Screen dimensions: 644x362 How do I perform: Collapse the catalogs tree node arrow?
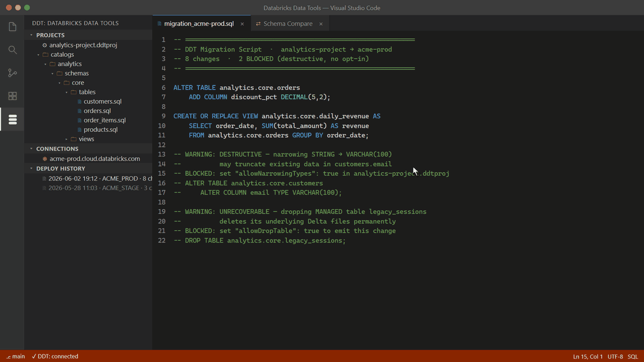38,54
